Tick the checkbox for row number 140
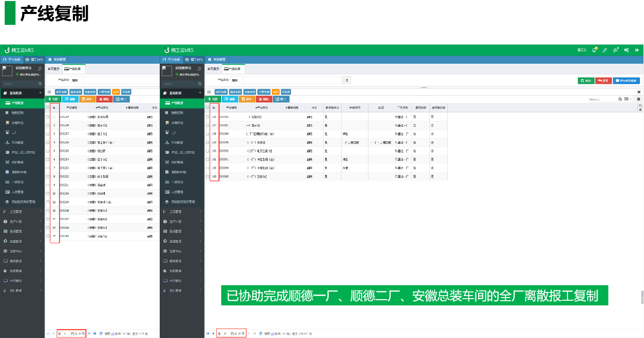The width and height of the screenshot is (644, 338). 208,151
